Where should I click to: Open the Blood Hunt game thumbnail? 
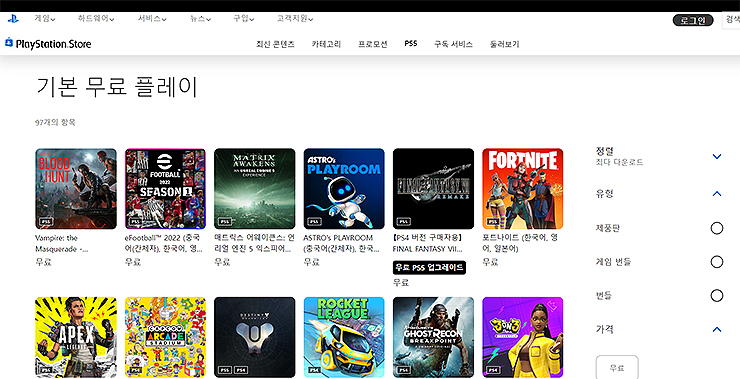coord(76,189)
